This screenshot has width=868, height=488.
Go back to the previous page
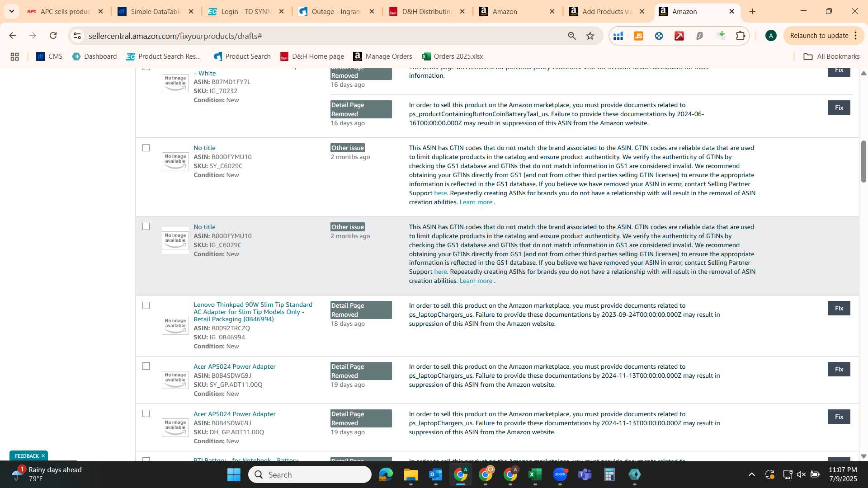13,36
